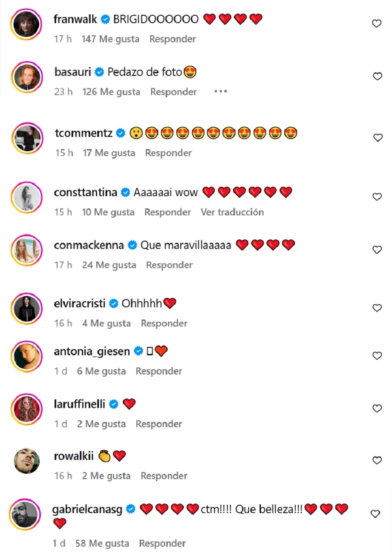Like rowalkii's clapping comment
Screen dimensions: 392x558
pyautogui.click(x=377, y=460)
